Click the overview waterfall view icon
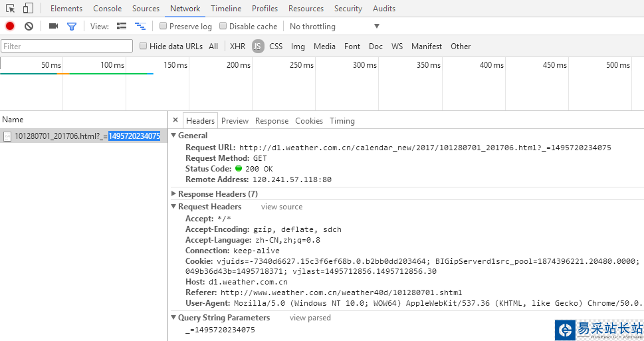The image size is (644, 341). coord(140,27)
